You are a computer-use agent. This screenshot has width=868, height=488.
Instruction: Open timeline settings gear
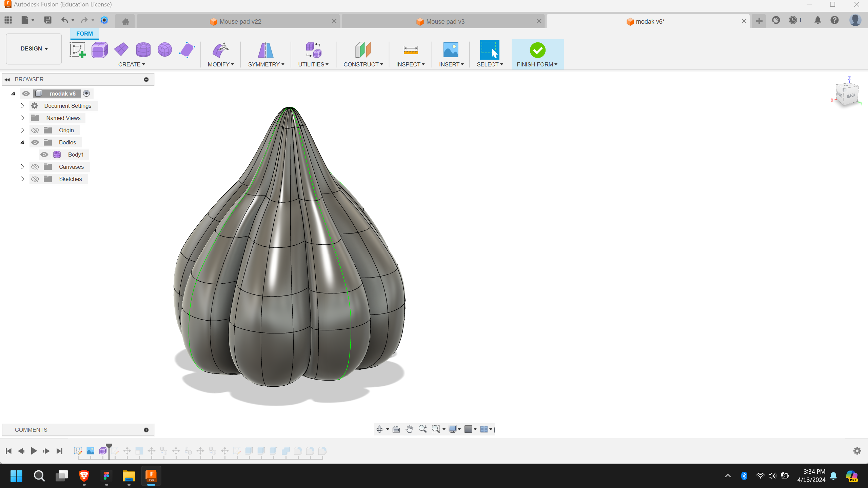[x=857, y=451]
